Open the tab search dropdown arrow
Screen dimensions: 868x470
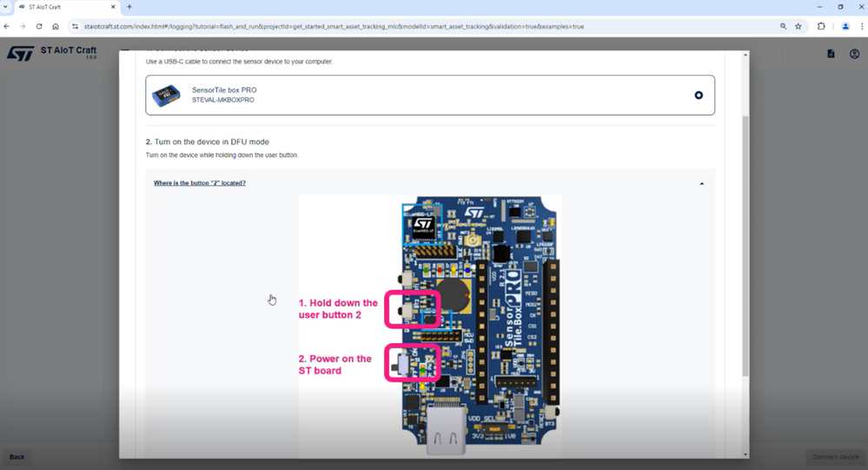(x=5, y=7)
